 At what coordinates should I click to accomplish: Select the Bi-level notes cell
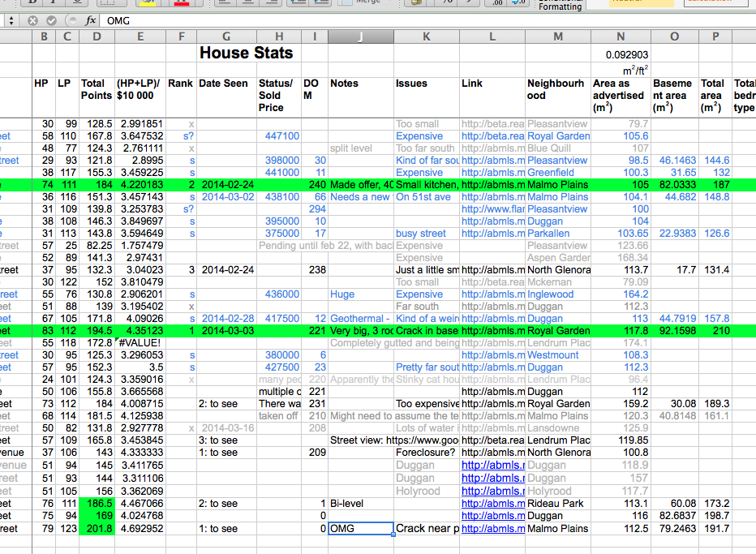point(361,504)
